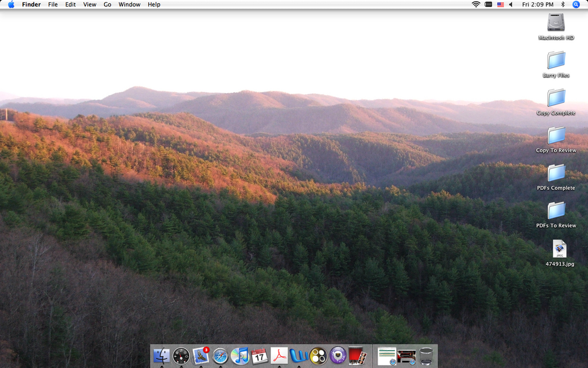588x368 pixels.
Task: Open Dashboard gauge icon in dock
Action: pos(181,356)
